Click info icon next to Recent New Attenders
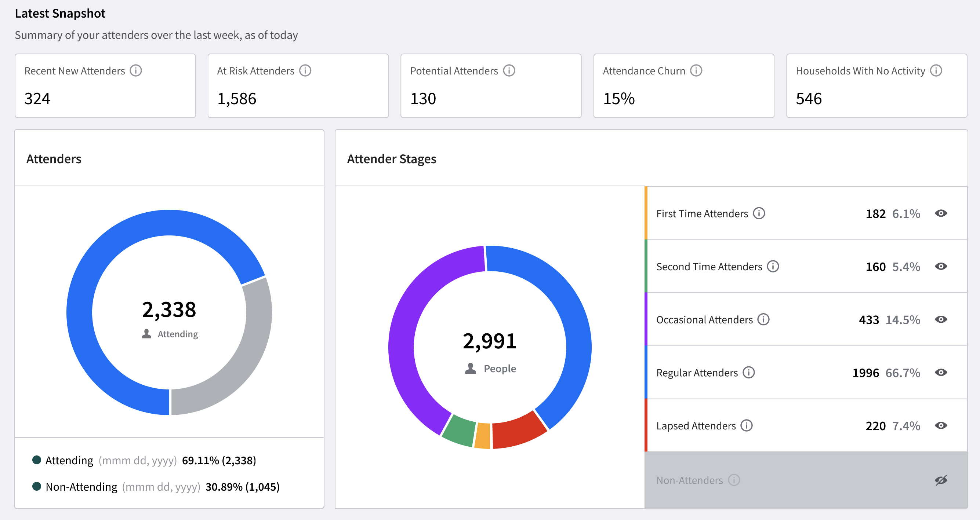 [136, 71]
